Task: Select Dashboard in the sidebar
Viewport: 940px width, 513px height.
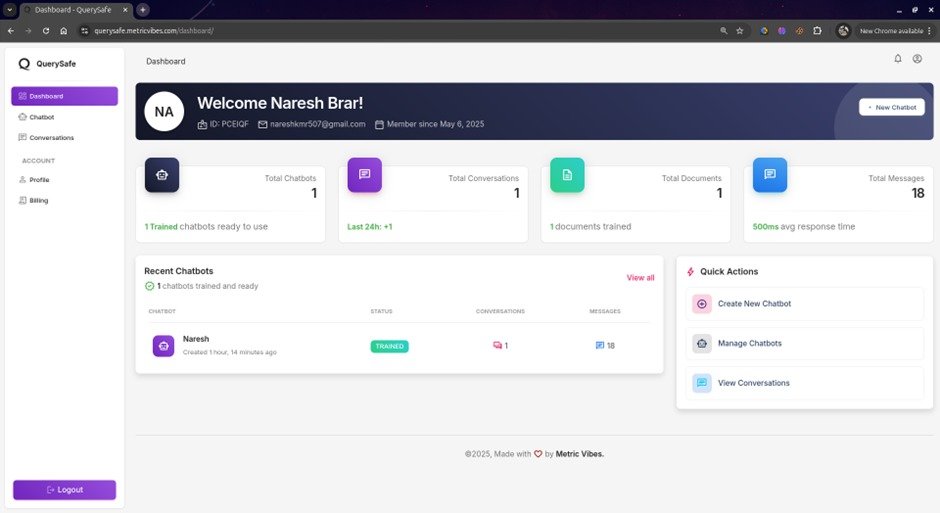Action: point(65,96)
